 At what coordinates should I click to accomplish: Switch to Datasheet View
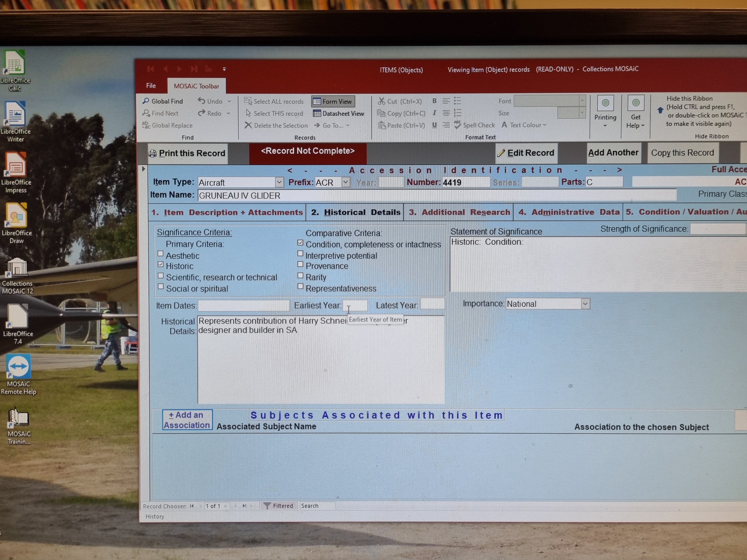click(x=338, y=113)
